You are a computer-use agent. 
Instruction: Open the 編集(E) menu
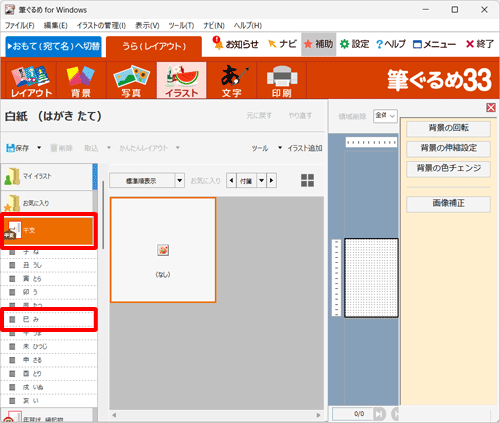[55, 26]
